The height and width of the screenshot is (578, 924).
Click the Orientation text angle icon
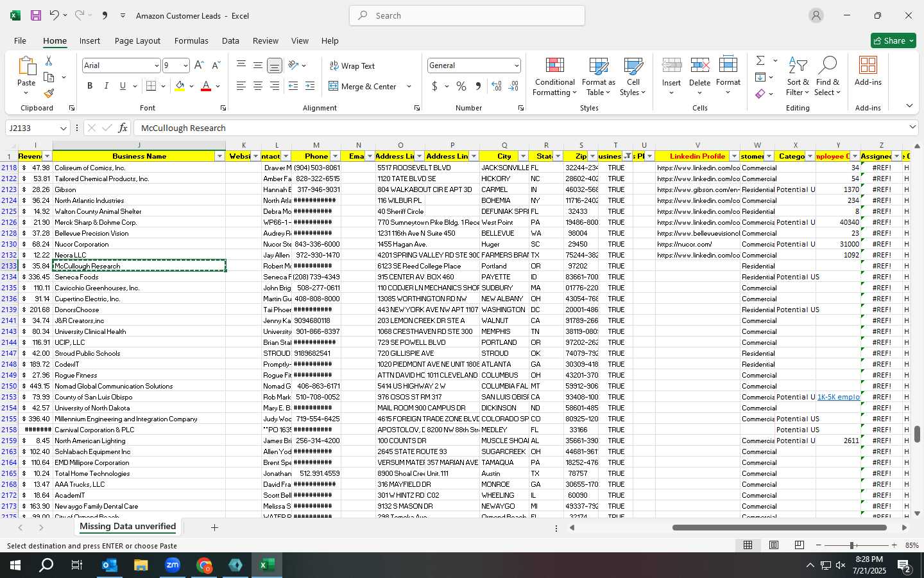point(293,65)
